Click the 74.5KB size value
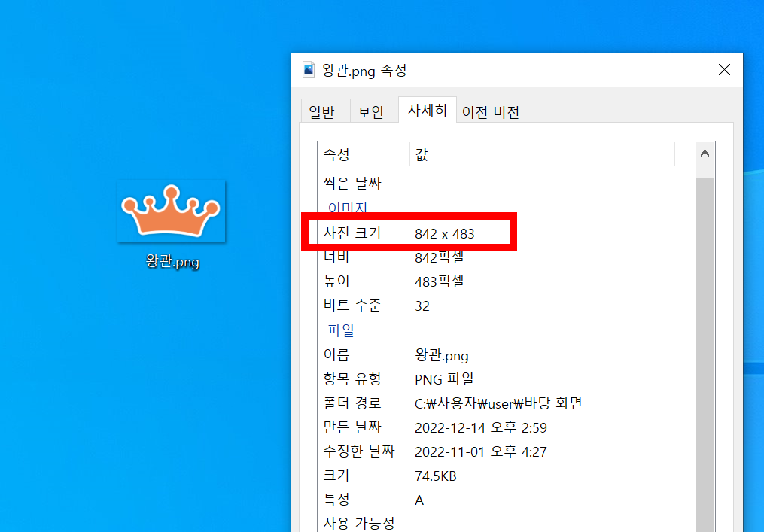 436,476
